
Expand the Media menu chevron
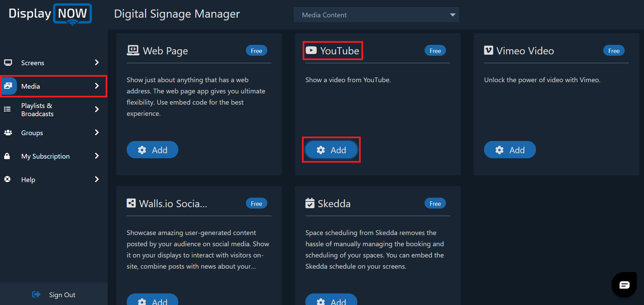pos(97,86)
